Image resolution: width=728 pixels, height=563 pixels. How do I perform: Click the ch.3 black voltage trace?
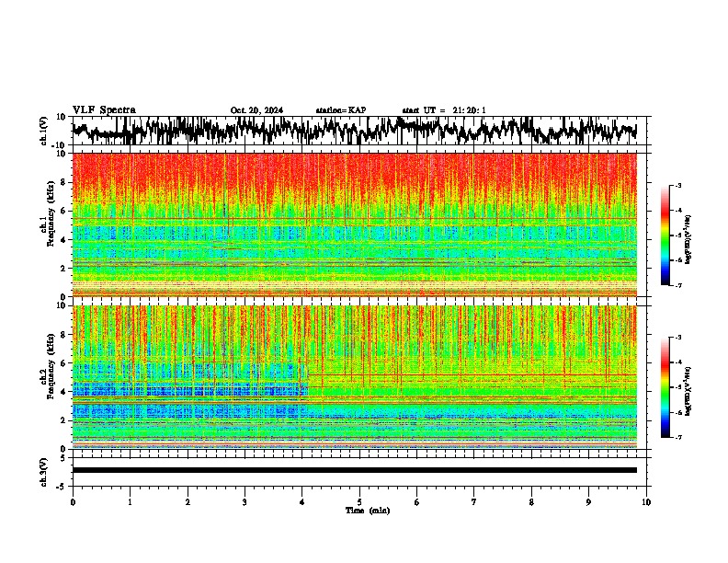[354, 470]
